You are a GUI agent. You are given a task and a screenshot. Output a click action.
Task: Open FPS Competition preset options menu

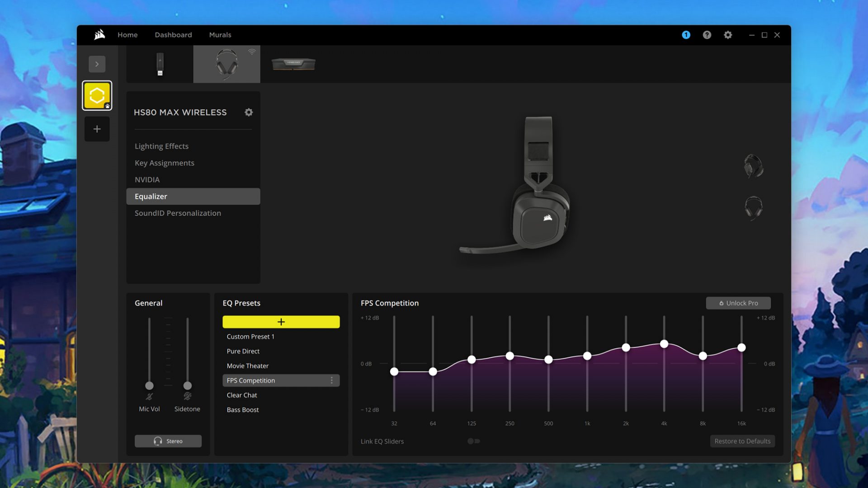point(332,380)
